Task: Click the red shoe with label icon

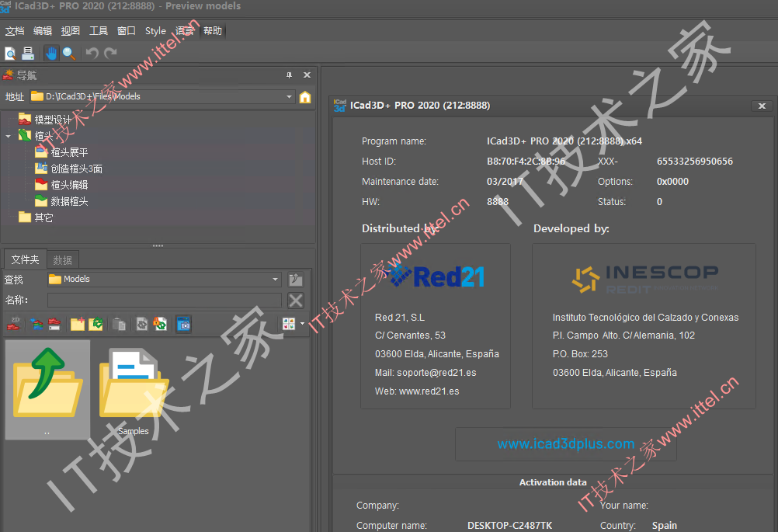Action: 54,324
